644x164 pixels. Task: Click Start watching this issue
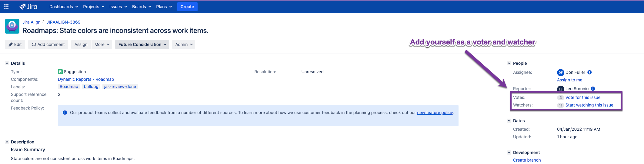(x=589, y=105)
